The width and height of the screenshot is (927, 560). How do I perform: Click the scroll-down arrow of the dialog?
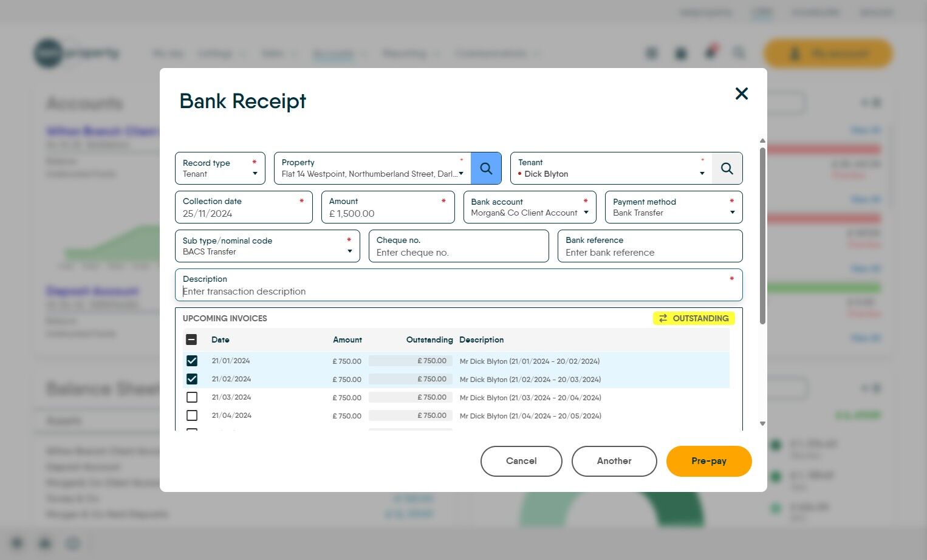click(x=762, y=424)
